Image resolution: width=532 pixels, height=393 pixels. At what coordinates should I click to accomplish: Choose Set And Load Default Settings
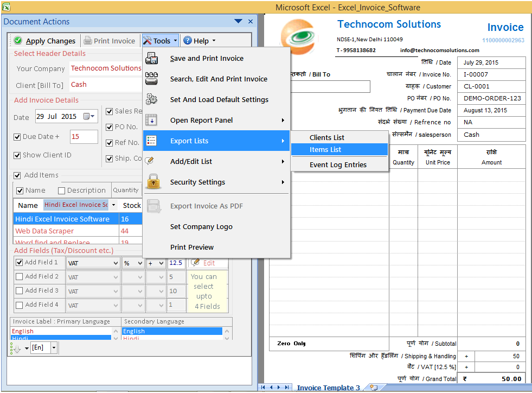[216, 99]
